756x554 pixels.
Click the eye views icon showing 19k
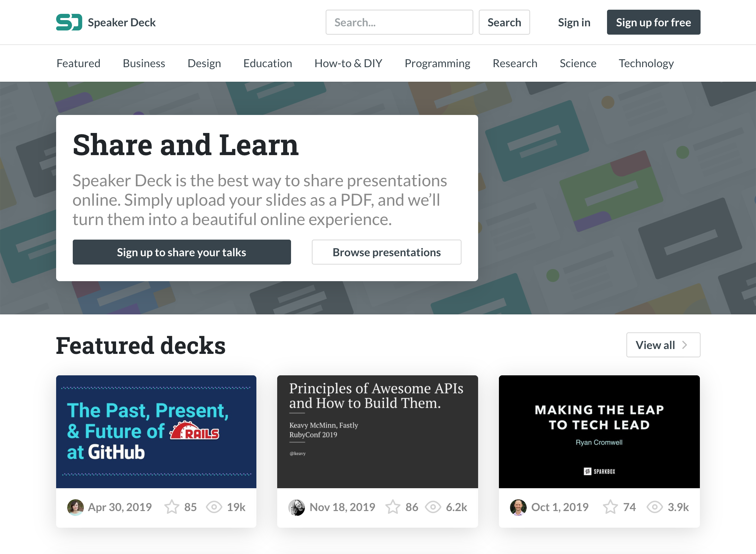(x=215, y=507)
